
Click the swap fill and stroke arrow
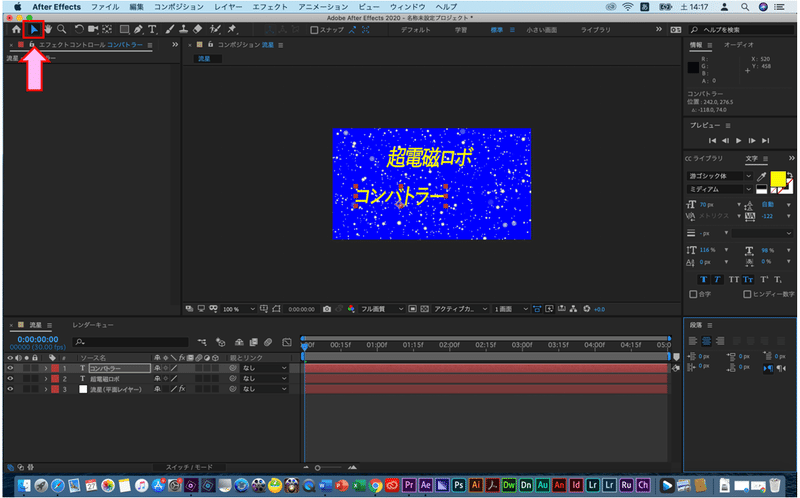click(790, 175)
